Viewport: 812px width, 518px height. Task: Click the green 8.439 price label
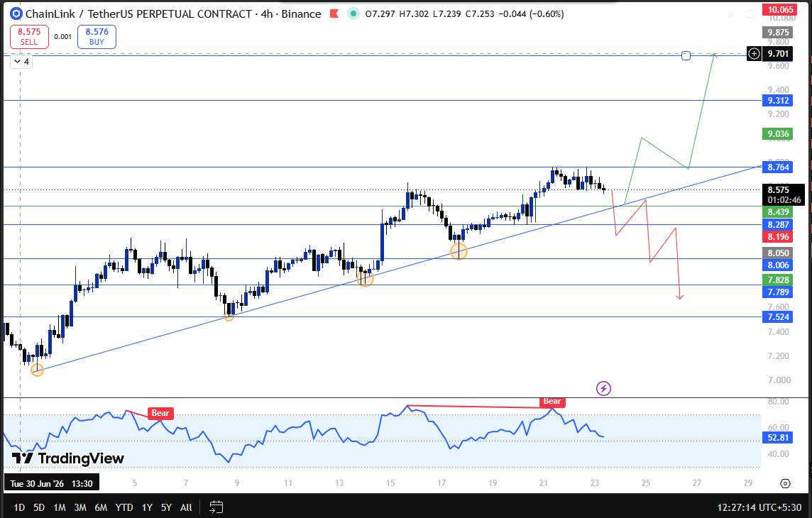[x=779, y=211]
